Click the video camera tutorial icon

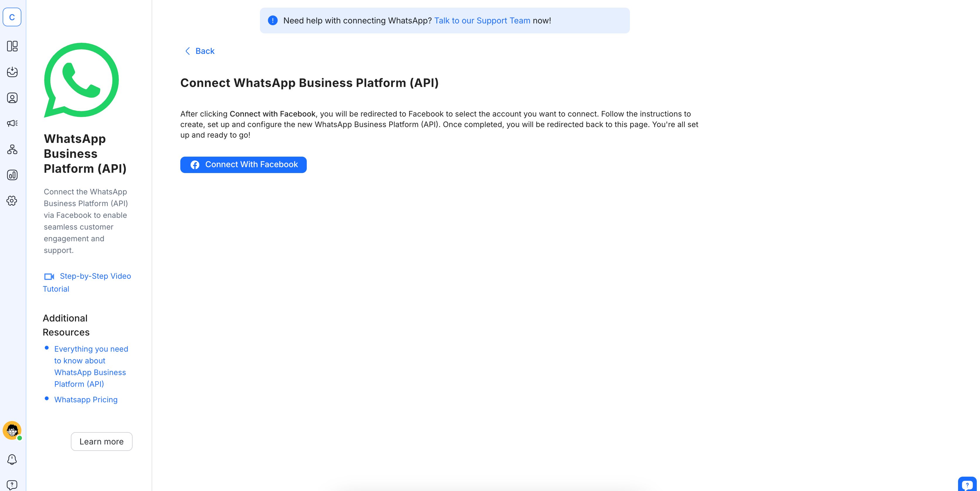point(49,276)
